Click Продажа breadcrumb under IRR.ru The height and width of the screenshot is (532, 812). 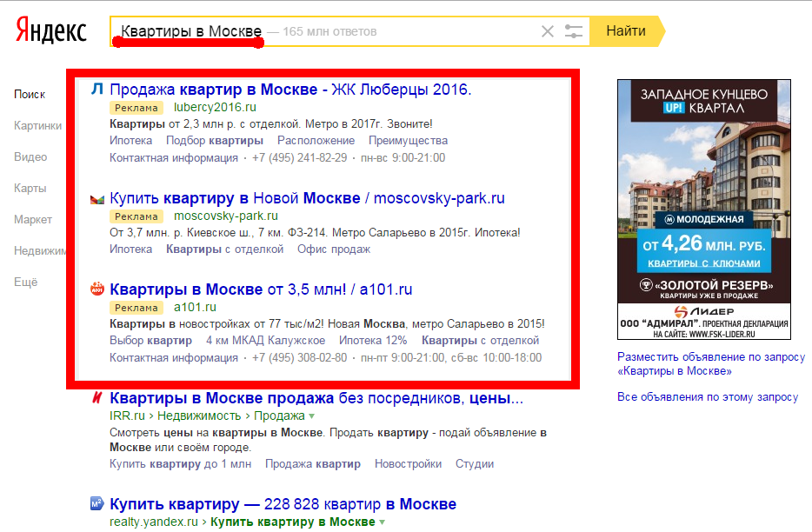pos(279,416)
